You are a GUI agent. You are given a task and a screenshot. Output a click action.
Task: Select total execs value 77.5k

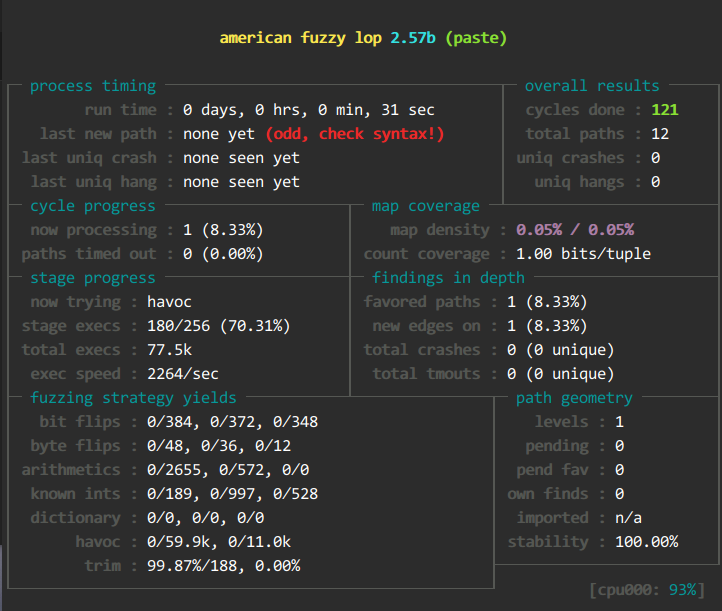click(x=169, y=350)
